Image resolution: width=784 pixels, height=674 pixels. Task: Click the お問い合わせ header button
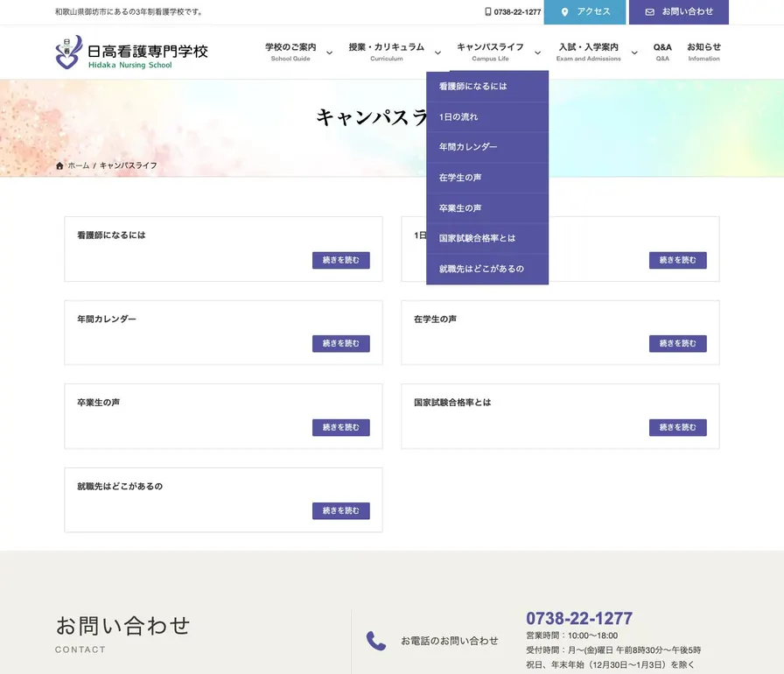[679, 12]
